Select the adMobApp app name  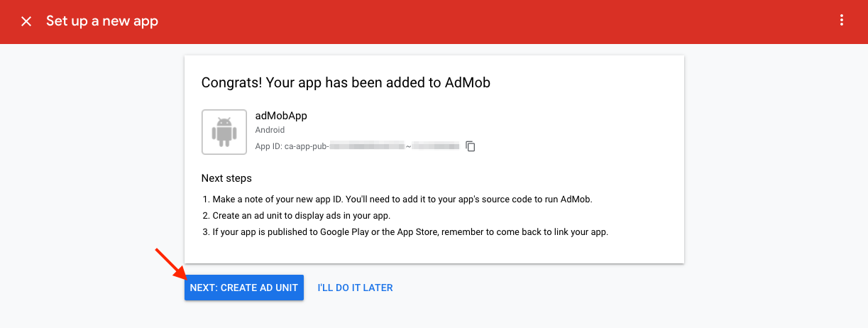pyautogui.click(x=281, y=116)
